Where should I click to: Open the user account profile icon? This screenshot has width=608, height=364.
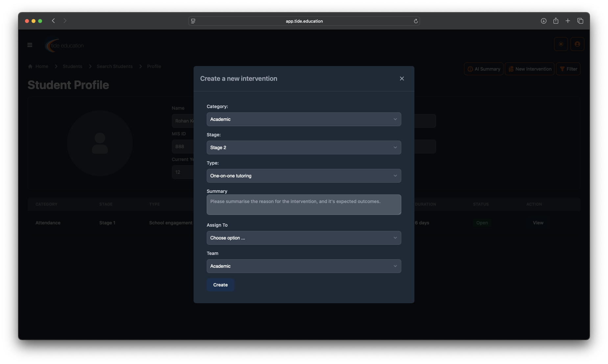point(577,44)
